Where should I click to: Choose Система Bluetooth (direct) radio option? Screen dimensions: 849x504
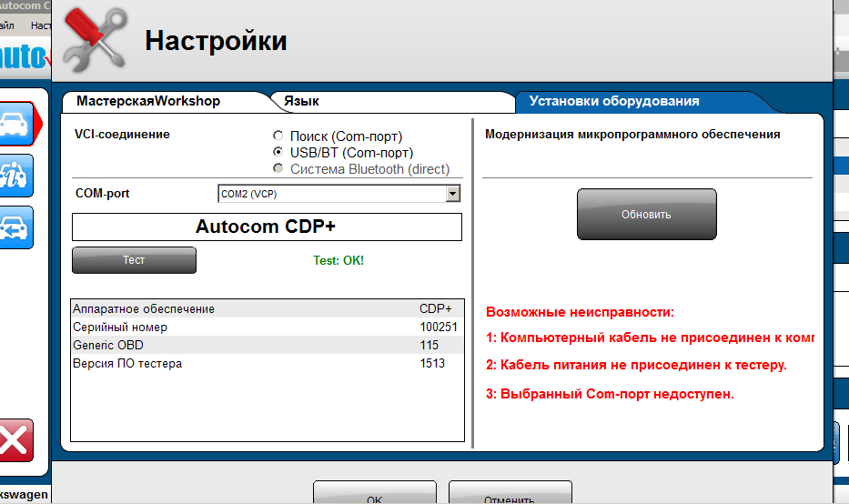click(278, 167)
